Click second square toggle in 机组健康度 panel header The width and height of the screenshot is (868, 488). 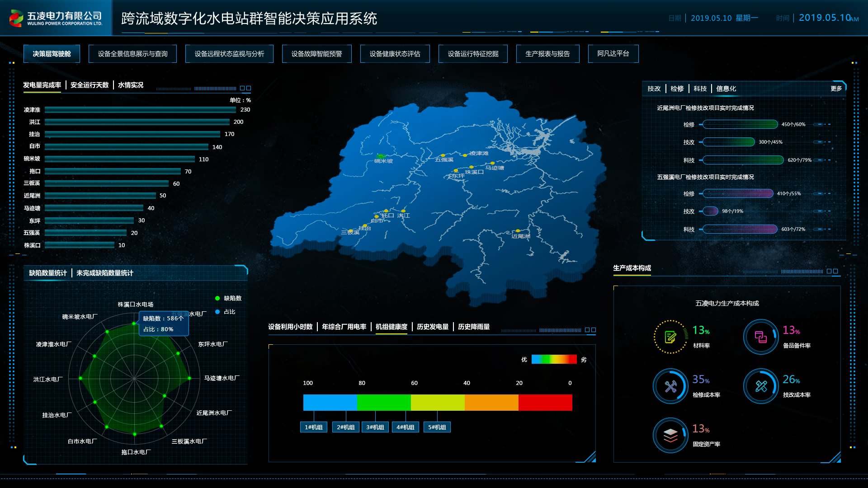(594, 330)
